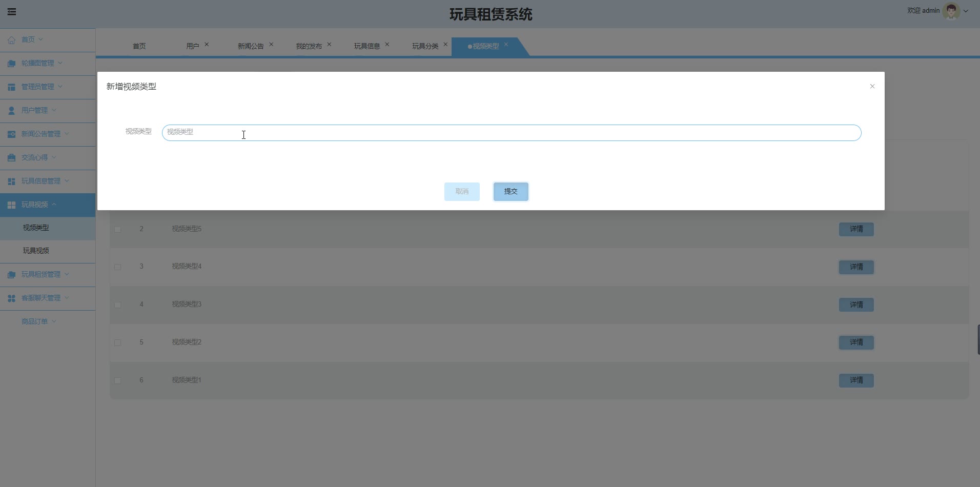This screenshot has height=487, width=980.
Task: Click the home icon in sidebar
Action: (11, 39)
